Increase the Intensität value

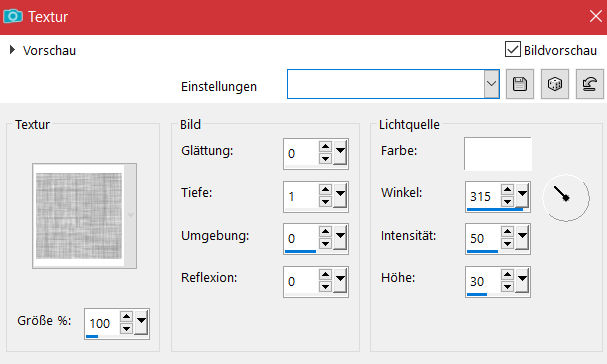point(507,232)
